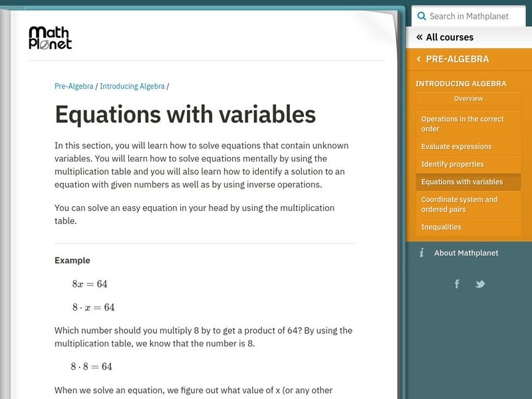Open the Evaluate expressions lesson
532x399 pixels.
(x=456, y=146)
